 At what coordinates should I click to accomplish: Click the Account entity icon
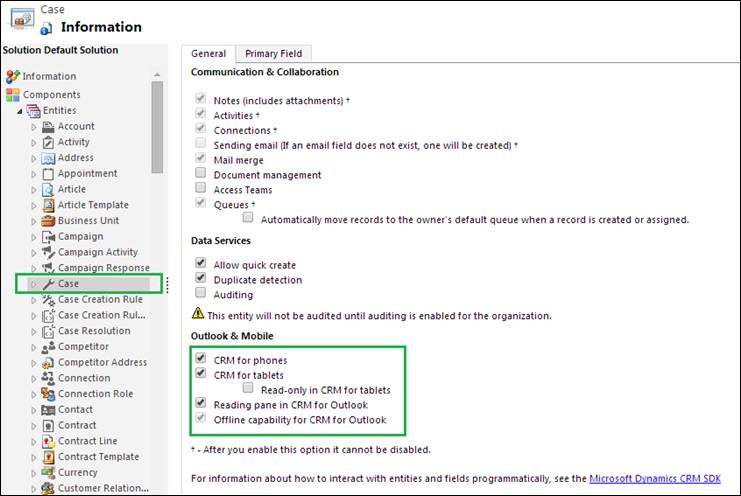coord(48,127)
